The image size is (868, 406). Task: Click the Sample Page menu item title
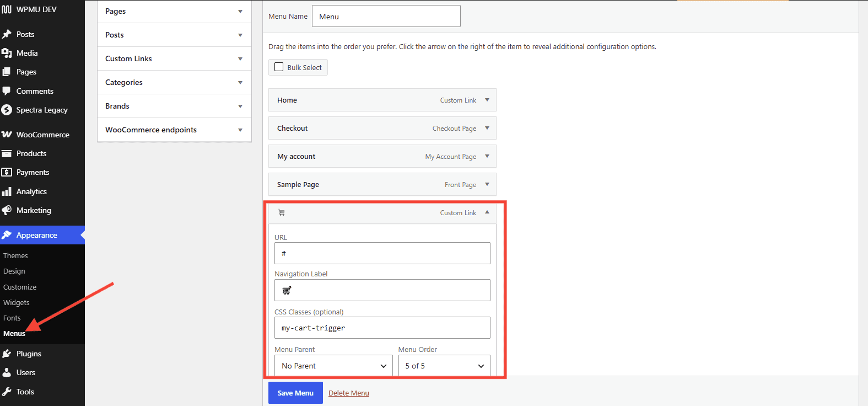(298, 185)
